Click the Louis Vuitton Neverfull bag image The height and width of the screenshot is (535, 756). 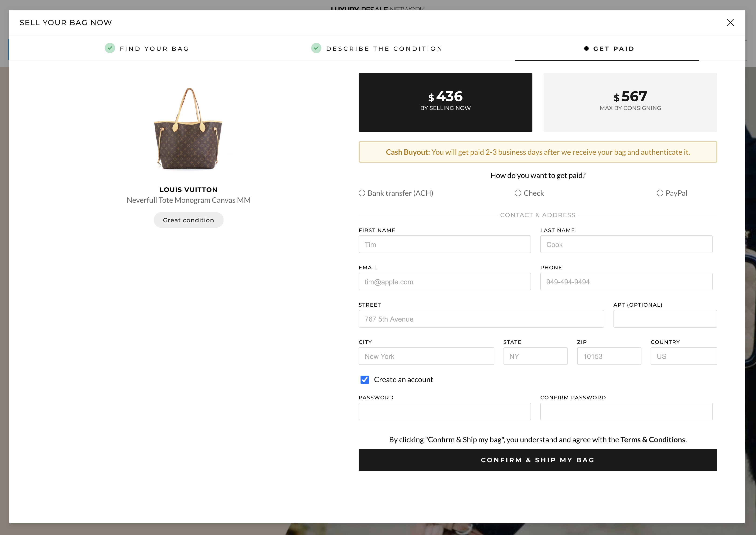point(188,128)
